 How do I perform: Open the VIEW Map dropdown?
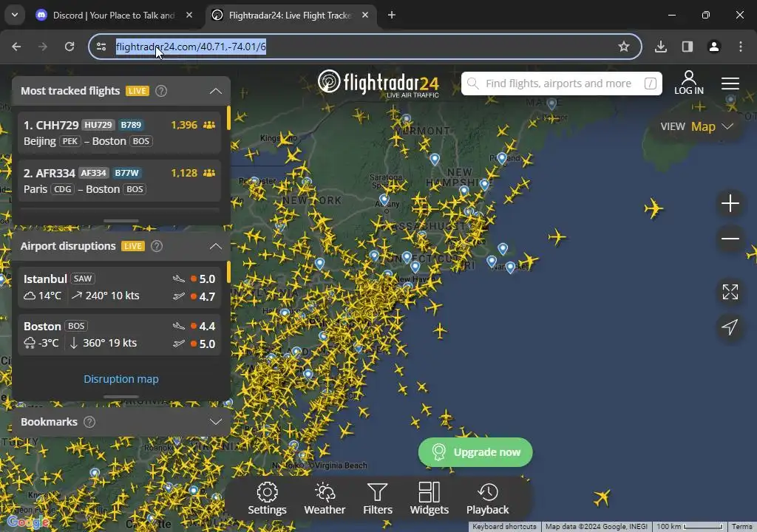click(697, 126)
